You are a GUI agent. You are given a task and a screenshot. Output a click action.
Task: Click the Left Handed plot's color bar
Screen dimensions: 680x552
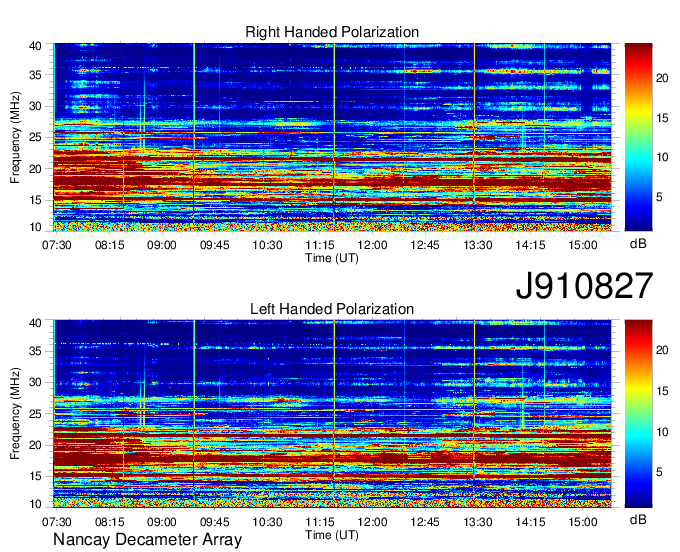click(x=638, y=414)
